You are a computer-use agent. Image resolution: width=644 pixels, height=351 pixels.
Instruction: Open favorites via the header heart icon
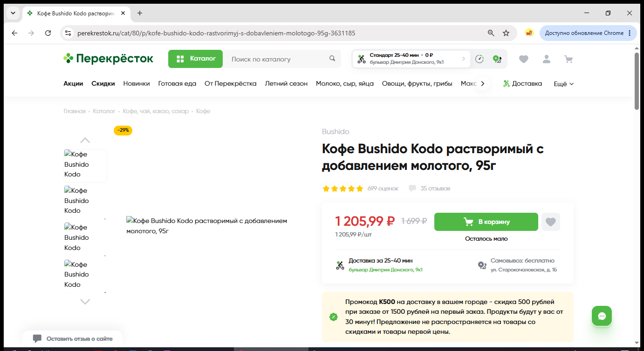[x=524, y=59]
